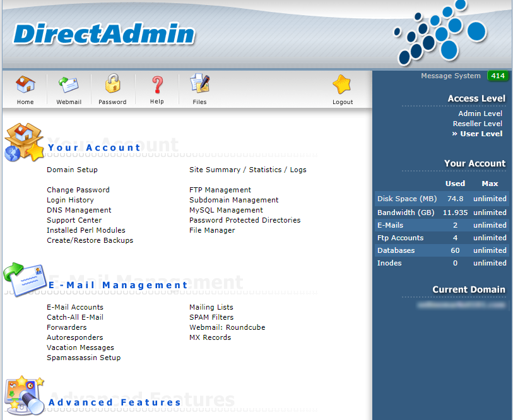The image size is (513, 420).
Task: Click the Password toolbar label
Action: pyautogui.click(x=112, y=102)
